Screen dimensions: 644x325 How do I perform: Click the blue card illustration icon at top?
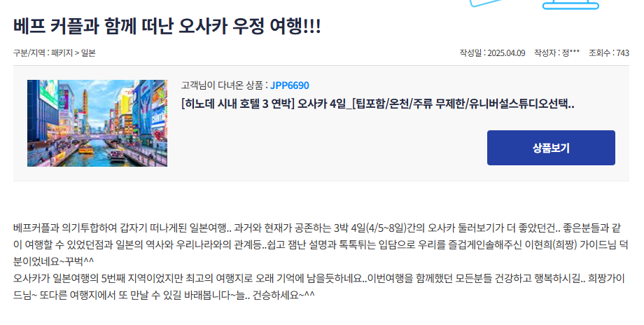click(x=486, y=4)
